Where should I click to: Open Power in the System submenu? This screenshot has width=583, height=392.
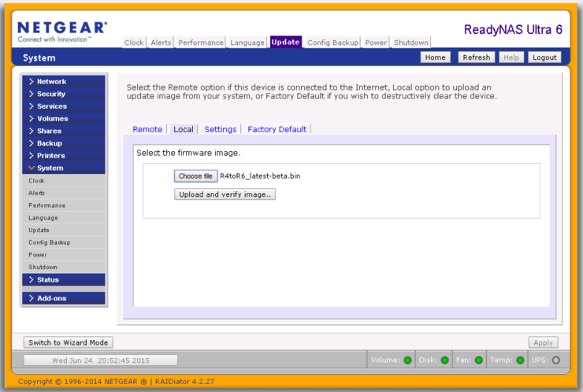coord(64,254)
